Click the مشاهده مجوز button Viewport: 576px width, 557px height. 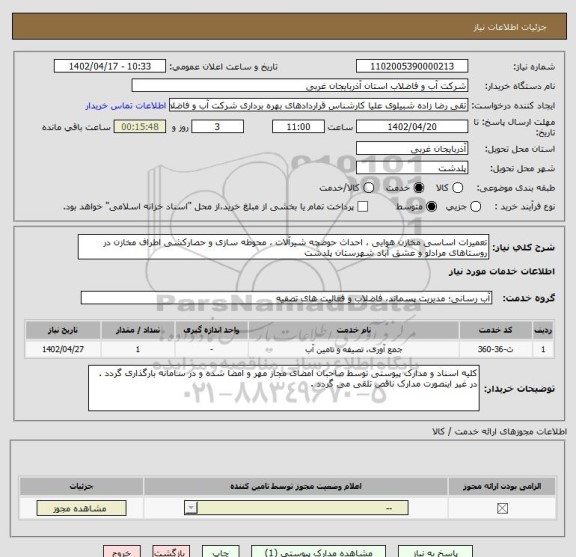click(x=81, y=508)
